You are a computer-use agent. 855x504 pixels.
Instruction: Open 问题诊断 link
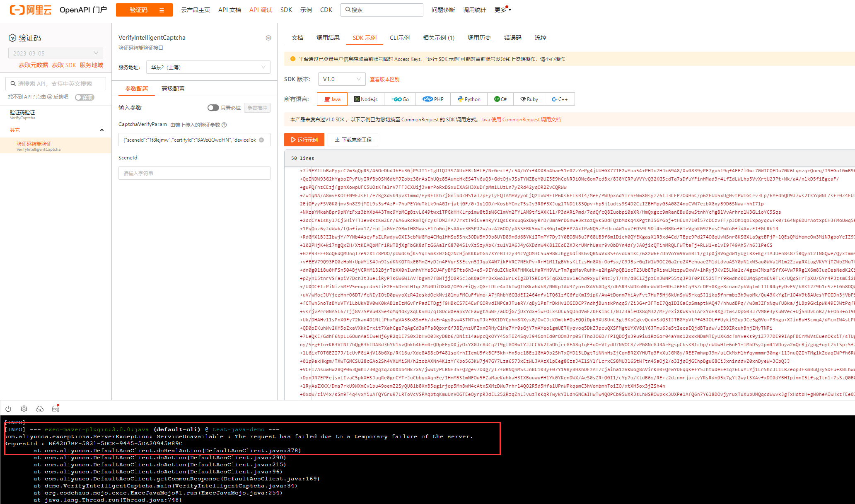[x=443, y=10]
